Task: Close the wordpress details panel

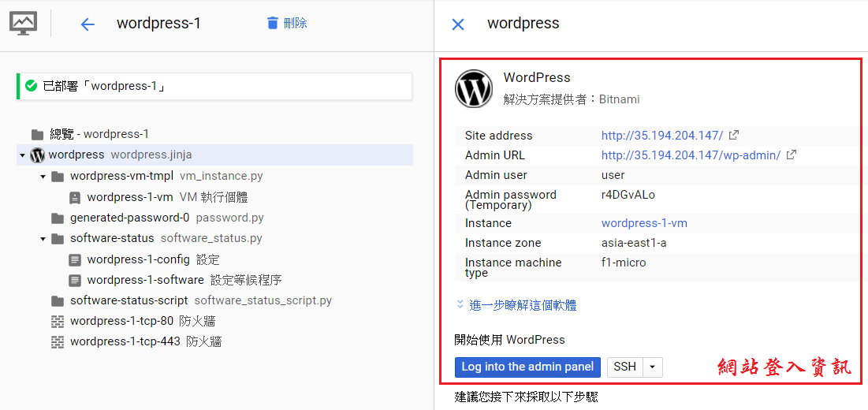Action: point(458,24)
